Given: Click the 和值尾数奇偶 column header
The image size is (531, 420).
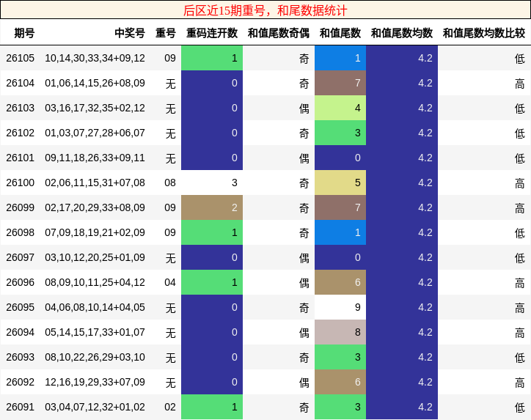Looking at the screenshot, I should point(279,33).
